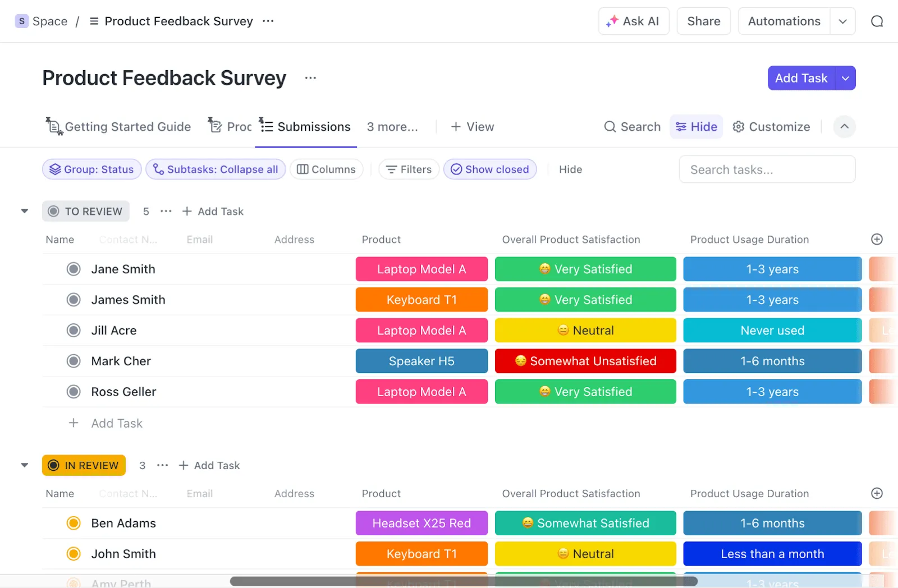Click the horizontal scrollbar at bottom

point(464,581)
